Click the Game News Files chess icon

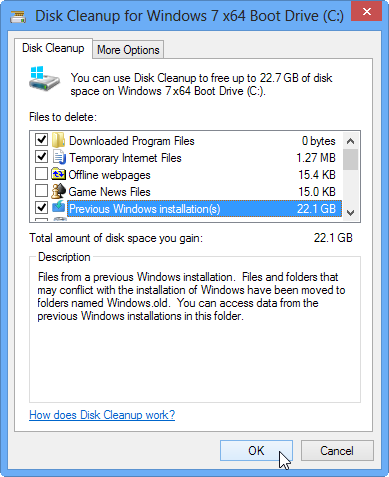tap(58, 191)
